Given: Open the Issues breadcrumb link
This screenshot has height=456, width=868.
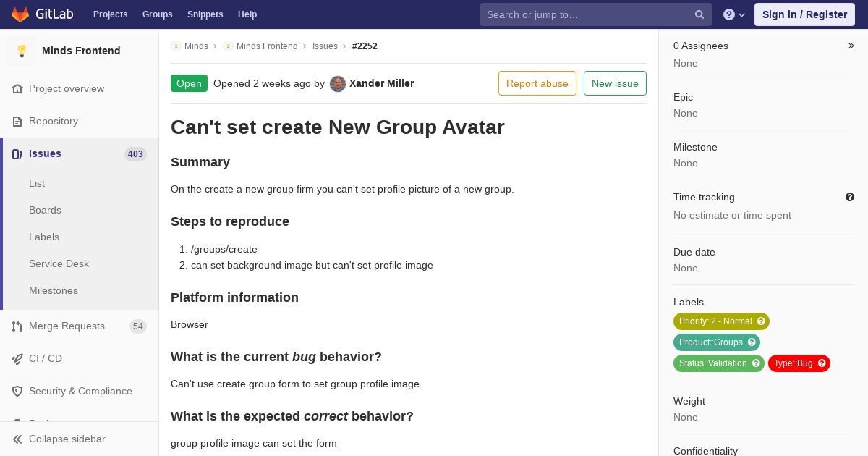Looking at the screenshot, I should [x=325, y=46].
